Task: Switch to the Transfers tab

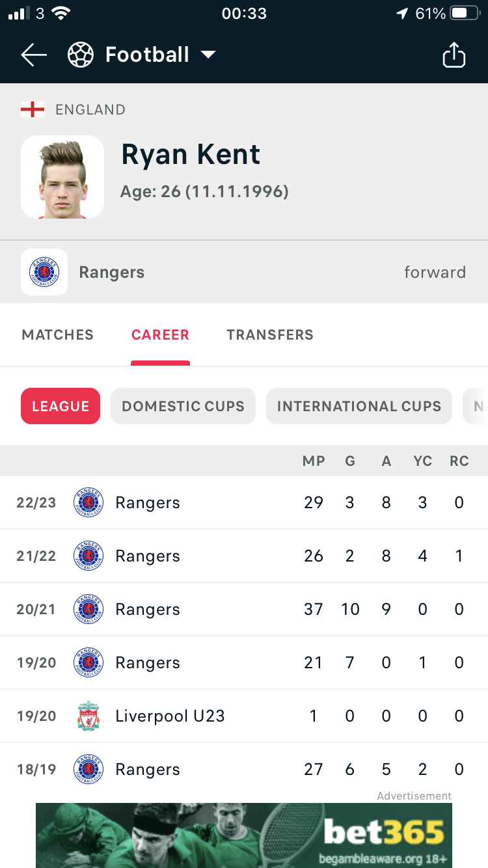Action: click(x=270, y=334)
